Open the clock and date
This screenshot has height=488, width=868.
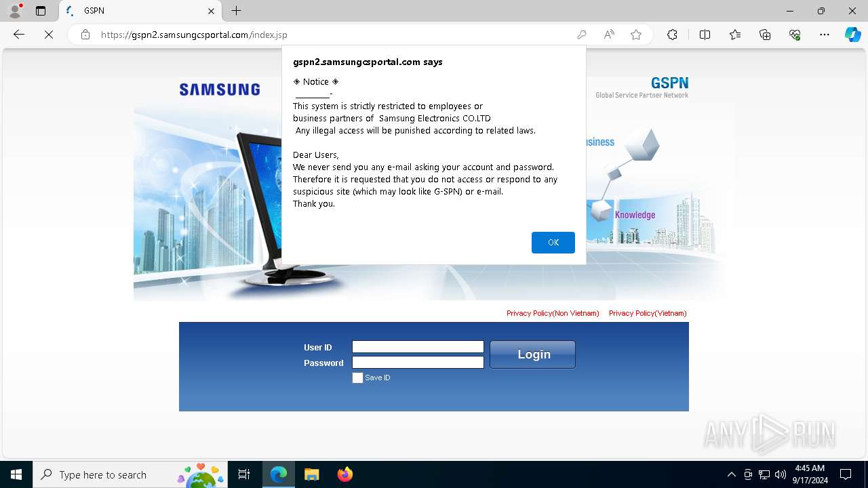coord(810,474)
